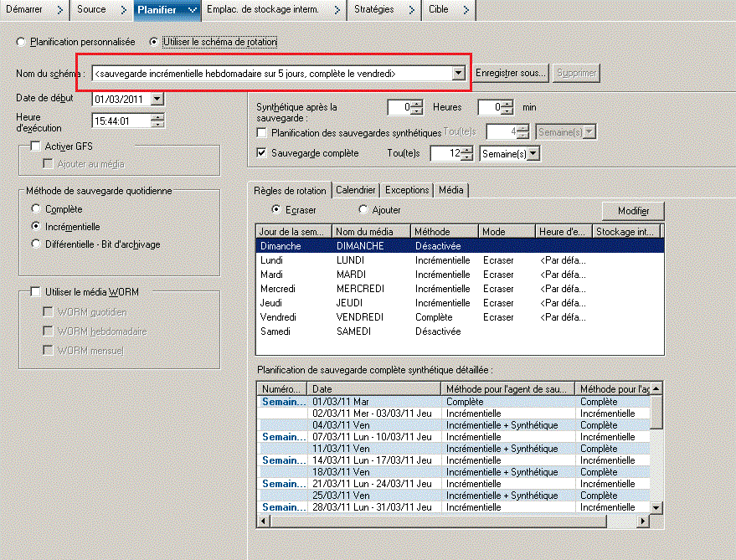The image size is (736, 560).
Task: Switch to the Calendrier tab
Action: [355, 190]
